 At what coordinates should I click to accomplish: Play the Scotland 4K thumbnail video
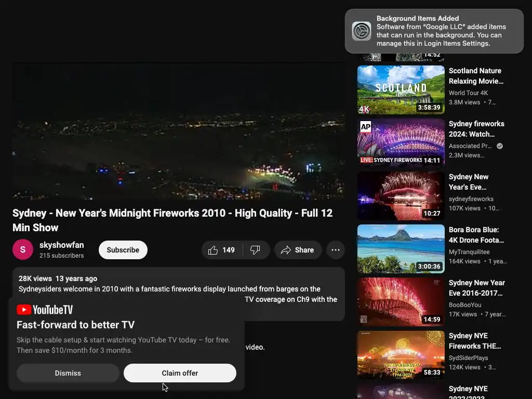(x=401, y=90)
